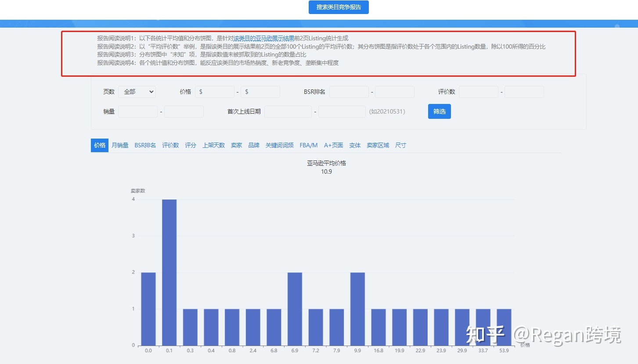Click the tallest bar at price 0.1
The width and height of the screenshot is (638, 364).
tap(169, 272)
